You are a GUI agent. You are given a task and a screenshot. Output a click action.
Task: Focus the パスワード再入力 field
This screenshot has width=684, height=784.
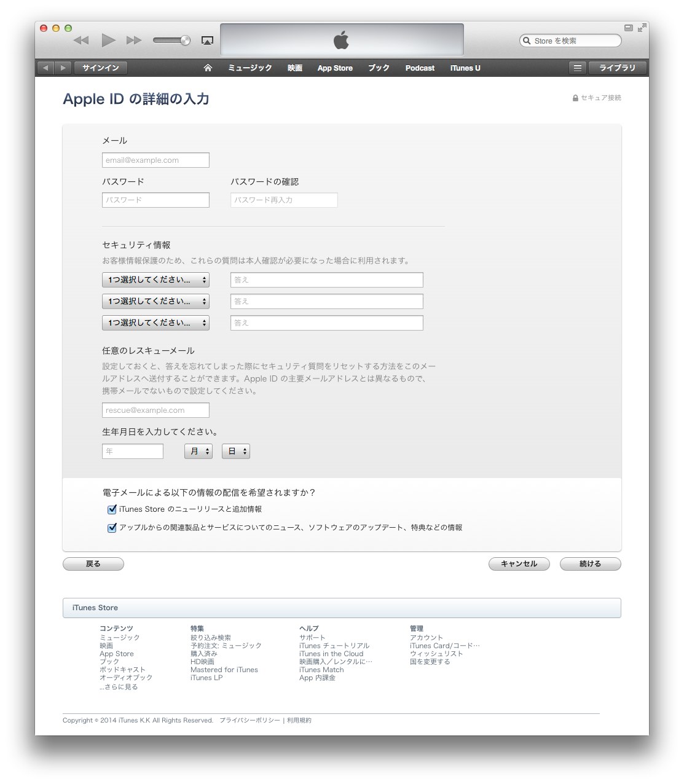pyautogui.click(x=284, y=200)
